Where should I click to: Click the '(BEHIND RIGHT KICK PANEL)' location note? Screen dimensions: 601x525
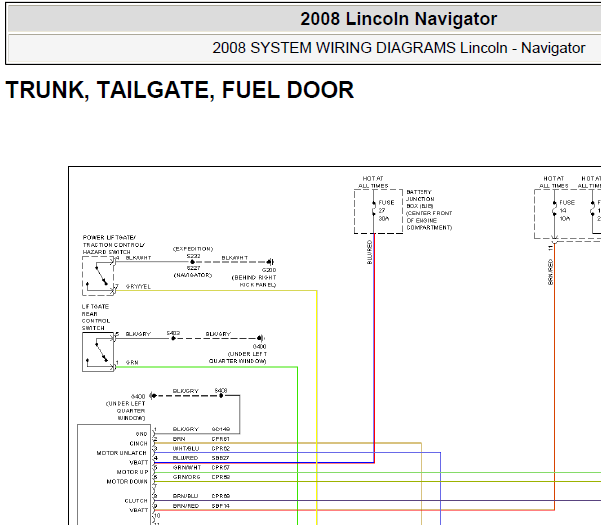(x=254, y=281)
